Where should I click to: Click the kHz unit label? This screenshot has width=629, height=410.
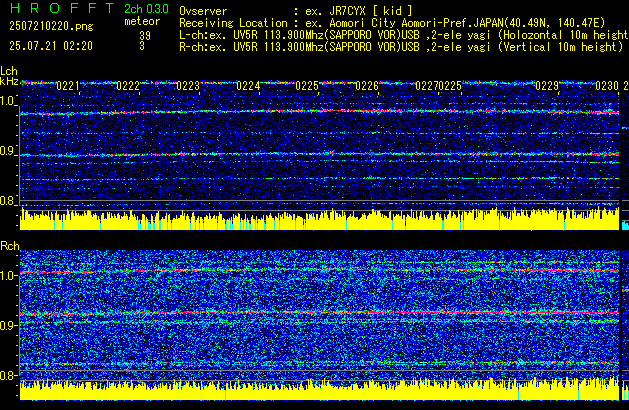pyautogui.click(x=9, y=81)
